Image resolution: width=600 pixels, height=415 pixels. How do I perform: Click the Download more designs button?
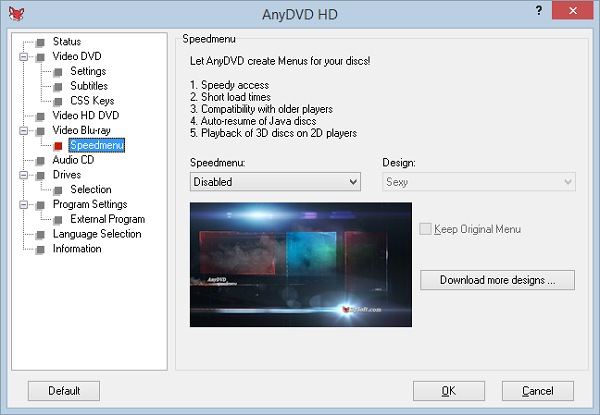click(x=497, y=280)
